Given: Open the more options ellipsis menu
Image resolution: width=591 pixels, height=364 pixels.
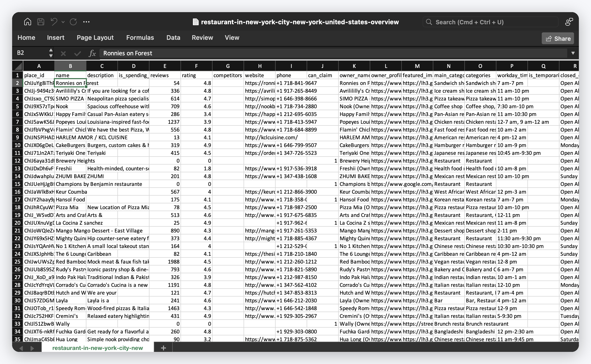Looking at the screenshot, I should tap(86, 22).
